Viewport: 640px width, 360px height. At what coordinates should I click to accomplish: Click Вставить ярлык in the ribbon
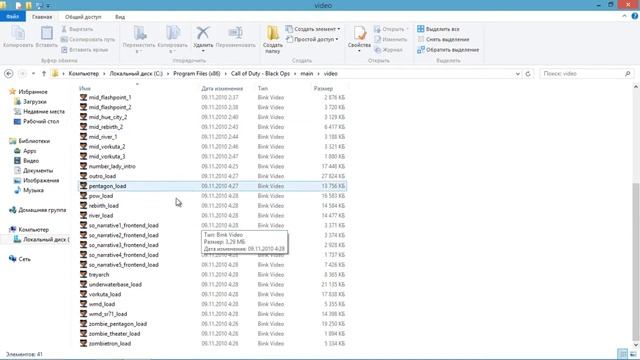[84, 50]
